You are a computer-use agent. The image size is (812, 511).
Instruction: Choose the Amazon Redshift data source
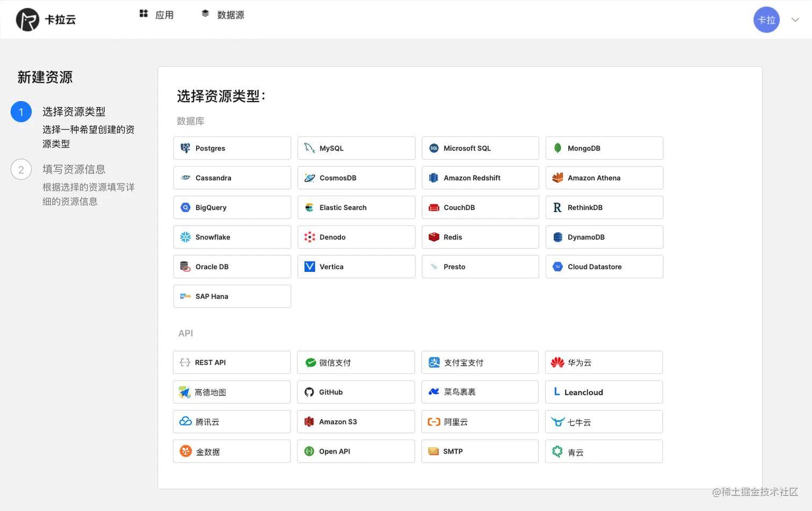pos(480,177)
